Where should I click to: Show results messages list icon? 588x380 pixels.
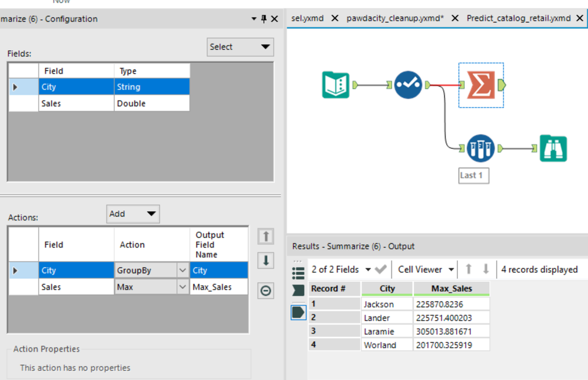click(x=298, y=273)
